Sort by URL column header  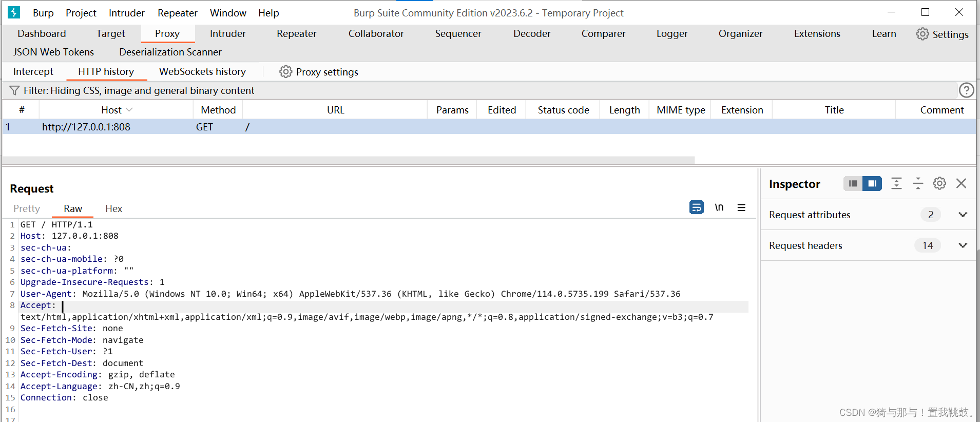pyautogui.click(x=336, y=110)
